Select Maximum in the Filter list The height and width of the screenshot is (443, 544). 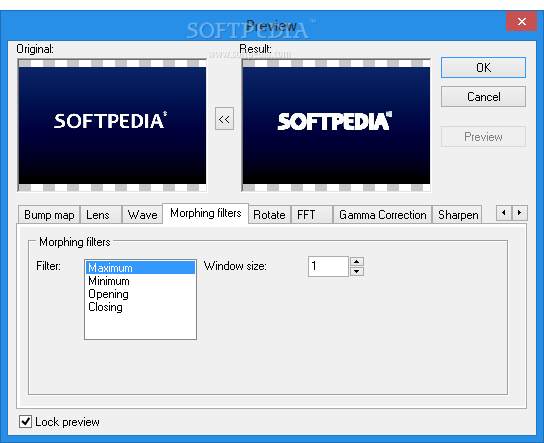pyautogui.click(x=140, y=268)
